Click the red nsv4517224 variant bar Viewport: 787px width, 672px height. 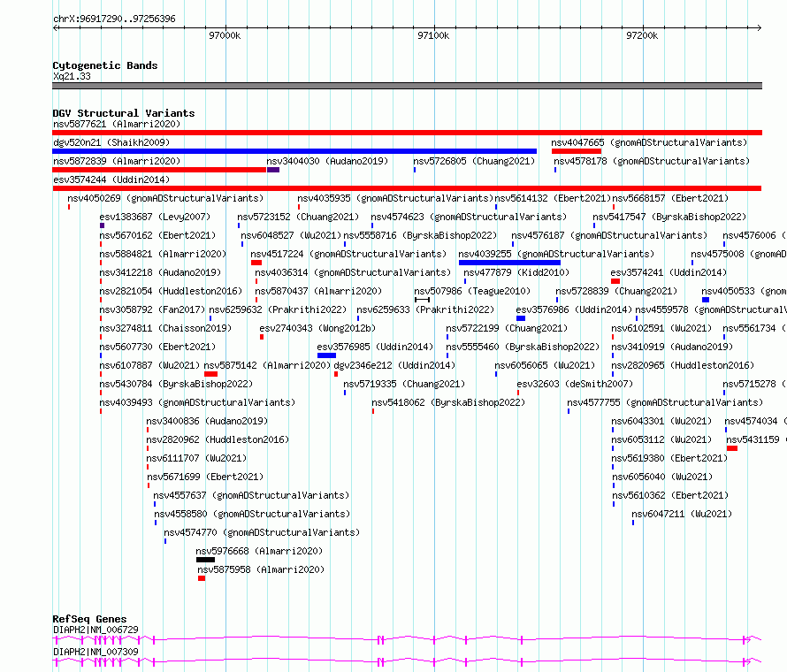click(256, 263)
